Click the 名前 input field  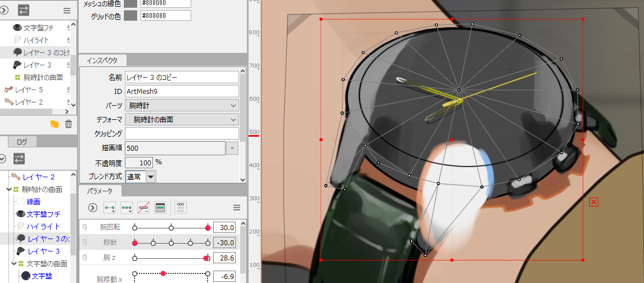point(182,77)
